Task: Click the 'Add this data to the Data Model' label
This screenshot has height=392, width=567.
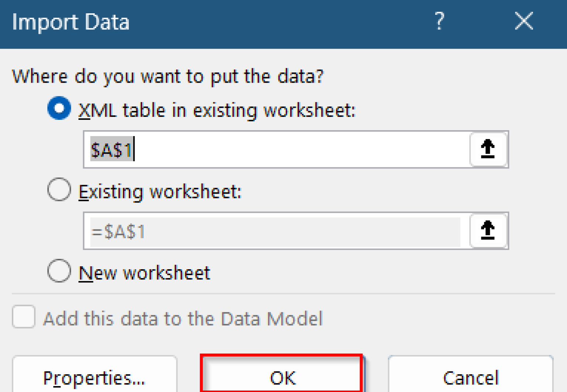Action: click(x=183, y=319)
